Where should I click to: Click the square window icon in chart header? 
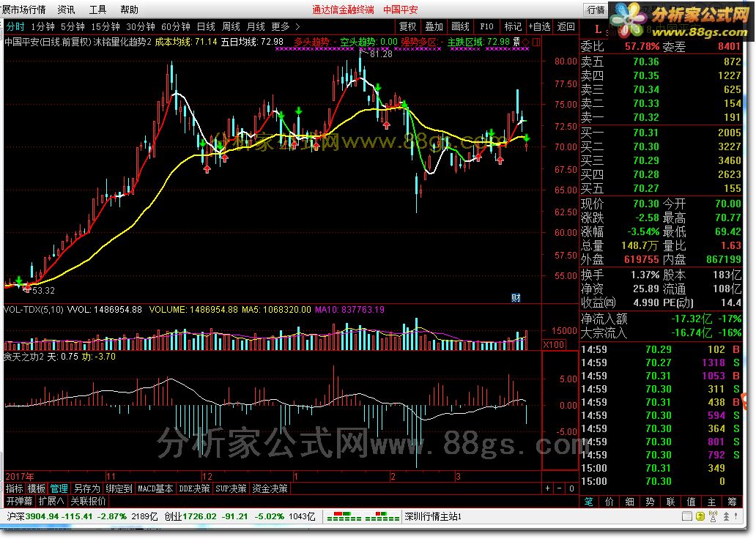click(535, 42)
